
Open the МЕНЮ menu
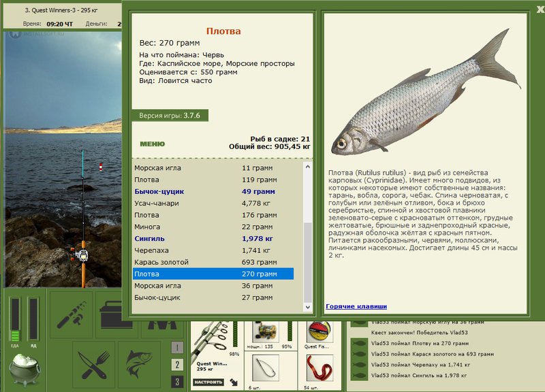[x=152, y=144]
